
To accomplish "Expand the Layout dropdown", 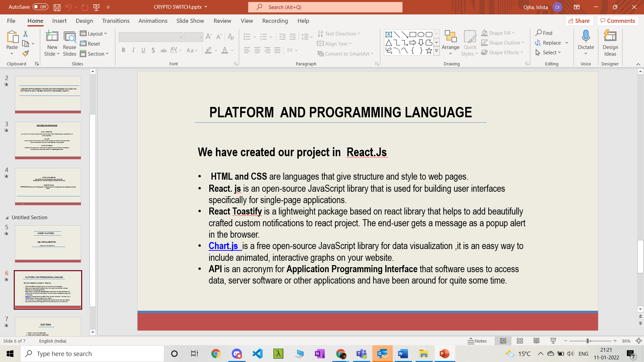I will point(94,34).
